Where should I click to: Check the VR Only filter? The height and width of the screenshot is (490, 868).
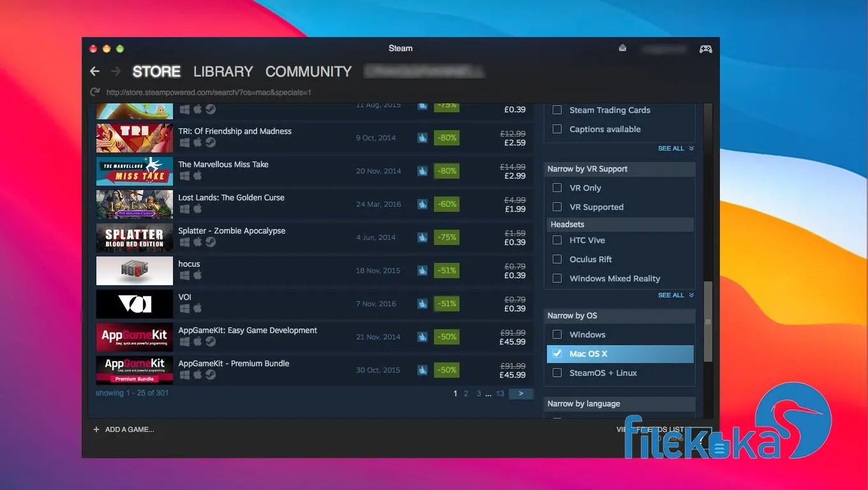tap(557, 188)
